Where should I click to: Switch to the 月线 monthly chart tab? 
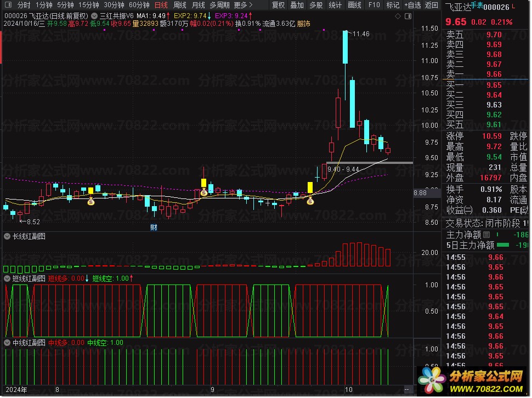[198, 5]
